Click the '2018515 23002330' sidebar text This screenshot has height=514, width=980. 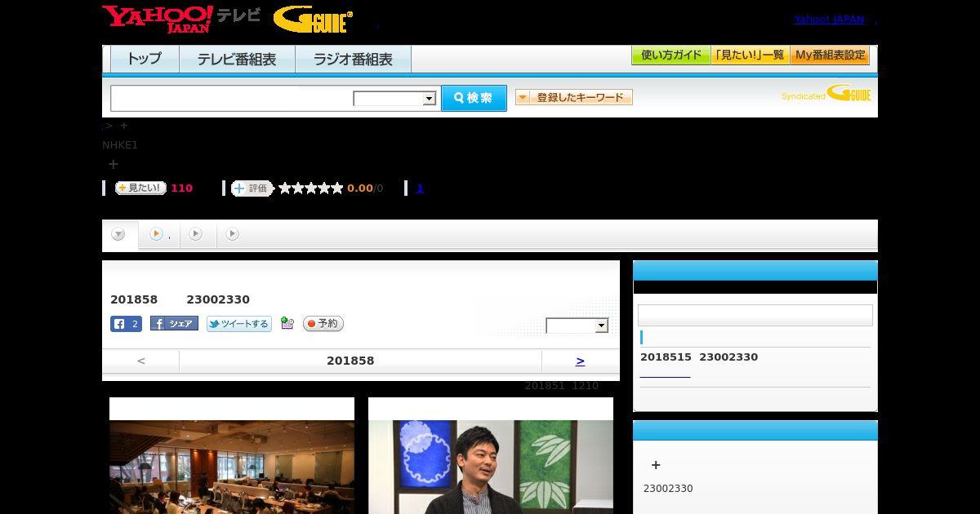point(699,357)
